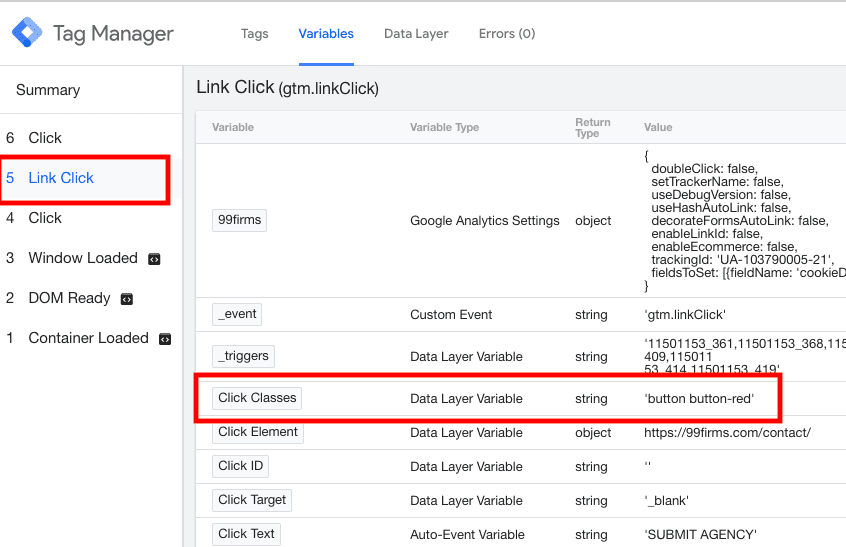The height and width of the screenshot is (547, 846).
Task: Click the Variable Type column header
Action: tap(444, 127)
